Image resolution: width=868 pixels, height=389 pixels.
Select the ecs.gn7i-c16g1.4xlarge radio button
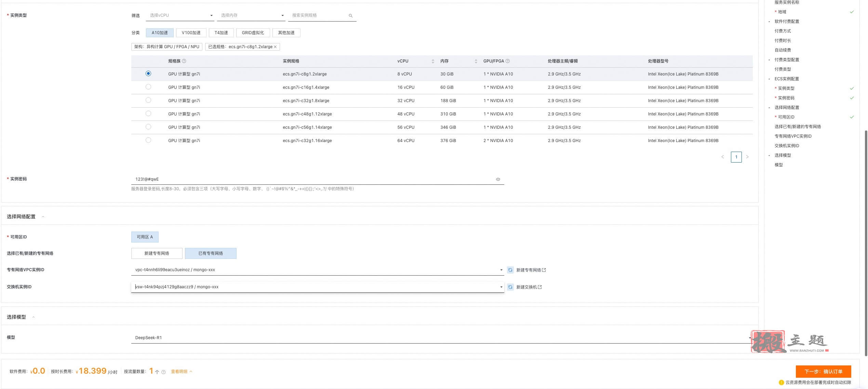pos(148,87)
